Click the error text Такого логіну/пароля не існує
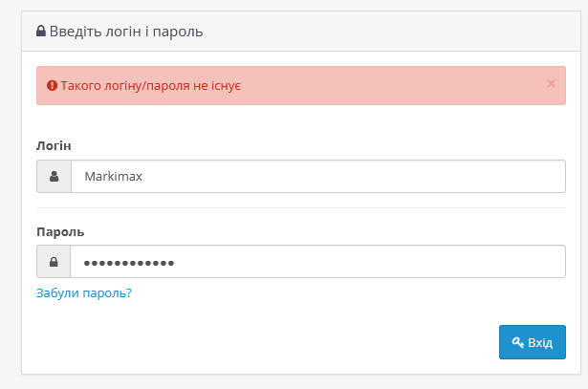The height and width of the screenshot is (389, 588). 149,85
